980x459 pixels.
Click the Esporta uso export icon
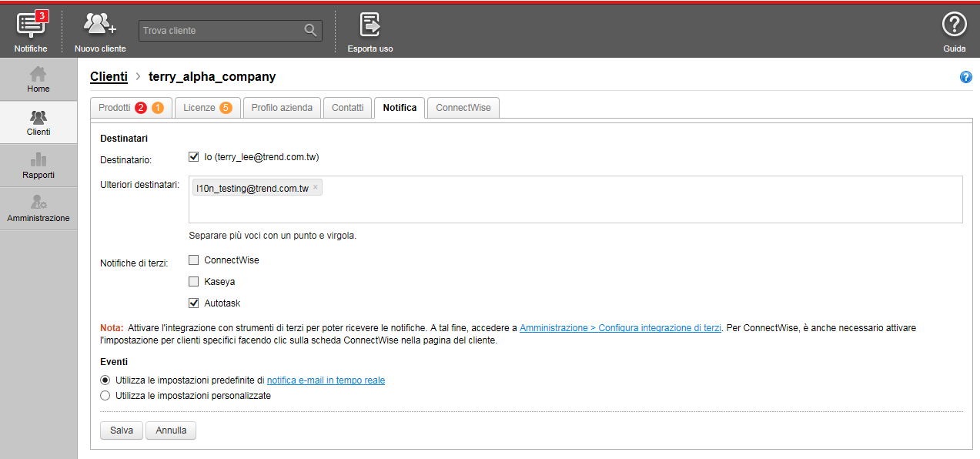coord(370,25)
